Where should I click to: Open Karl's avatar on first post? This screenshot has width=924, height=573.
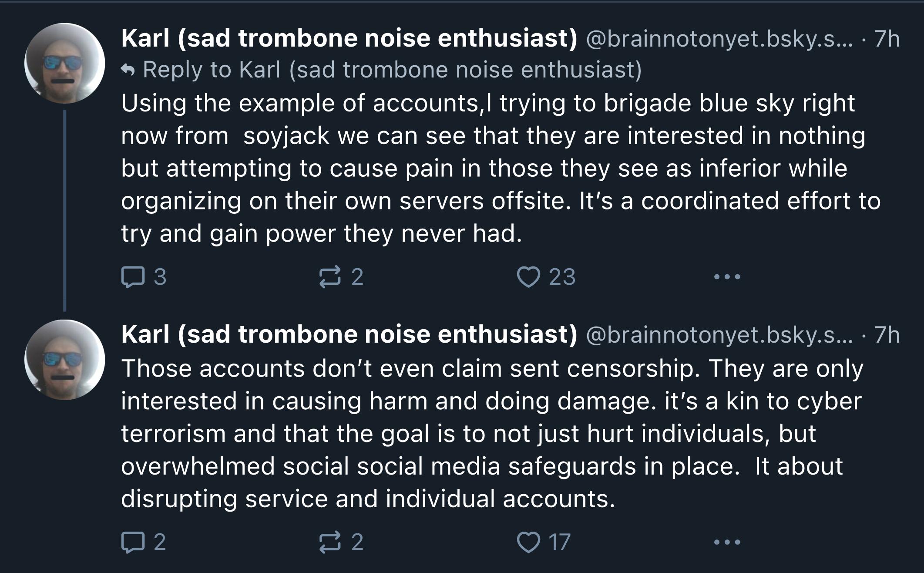tap(64, 63)
